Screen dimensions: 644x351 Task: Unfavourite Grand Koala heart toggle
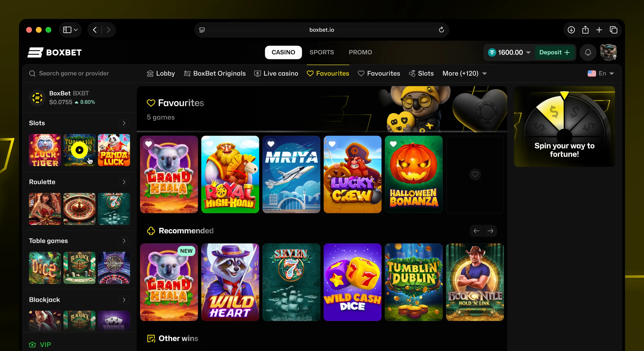point(148,144)
